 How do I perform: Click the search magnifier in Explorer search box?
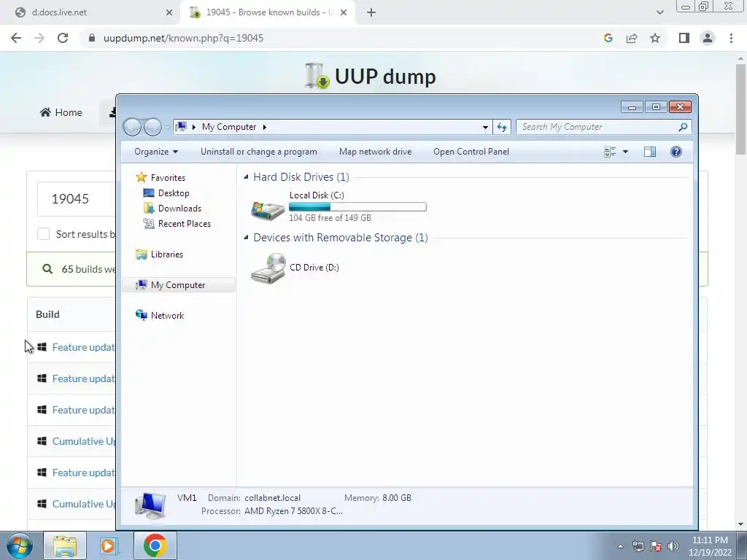(x=683, y=127)
